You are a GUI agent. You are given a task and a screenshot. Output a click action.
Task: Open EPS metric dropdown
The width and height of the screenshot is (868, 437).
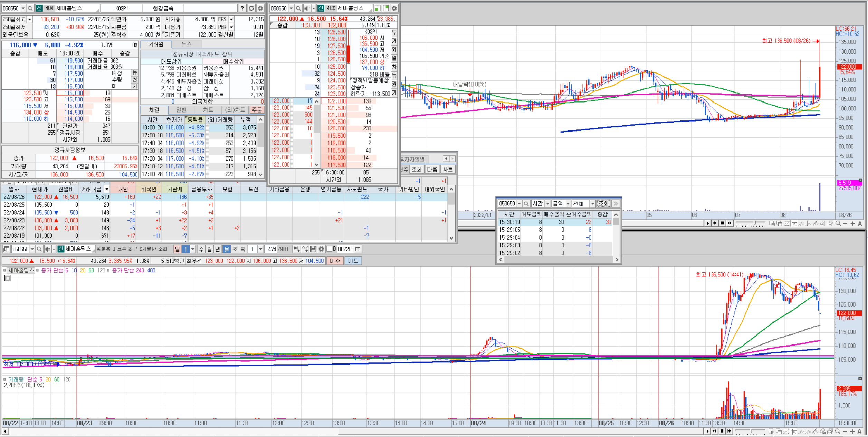tap(231, 19)
